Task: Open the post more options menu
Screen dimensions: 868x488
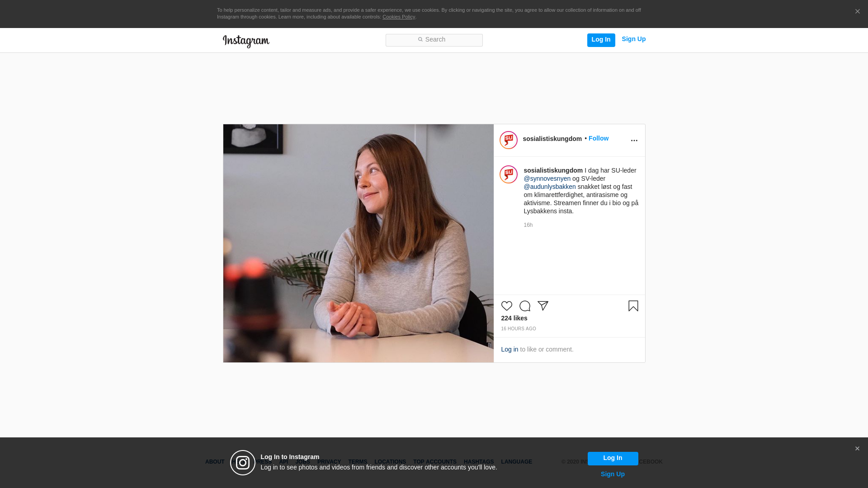Action: [634, 141]
